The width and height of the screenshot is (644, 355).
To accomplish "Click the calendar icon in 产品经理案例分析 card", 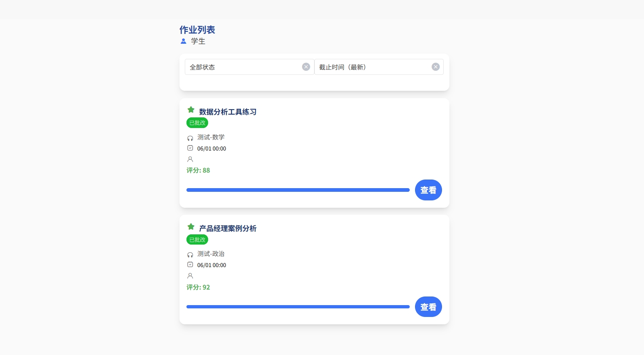I will pos(190,265).
